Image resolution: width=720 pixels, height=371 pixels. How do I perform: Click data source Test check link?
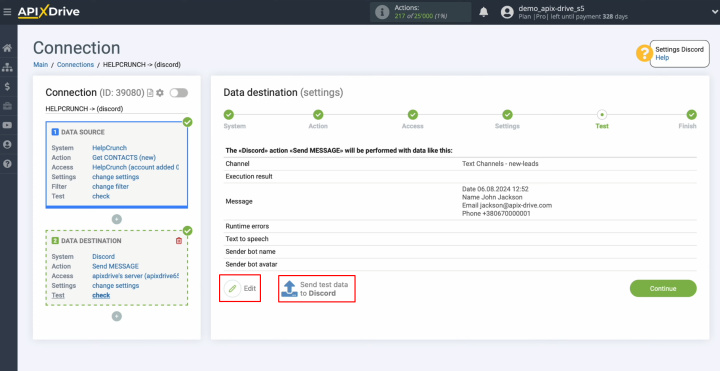pos(101,196)
